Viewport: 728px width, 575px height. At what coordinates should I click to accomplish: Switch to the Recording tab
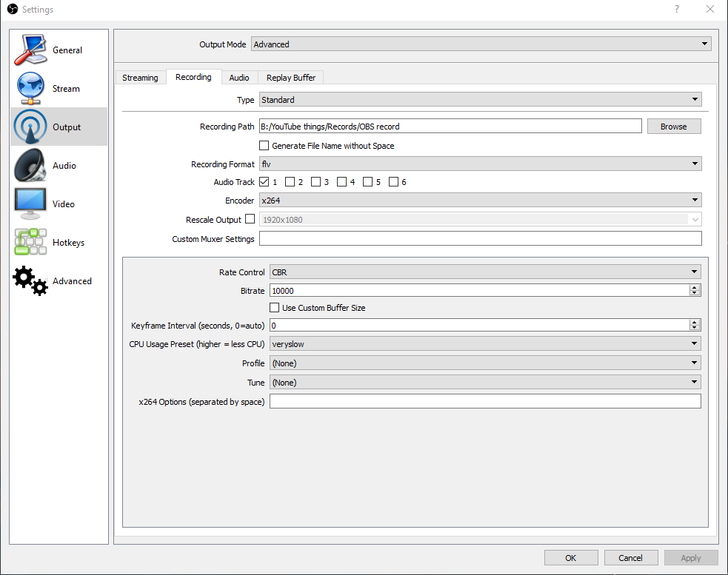pyautogui.click(x=193, y=77)
